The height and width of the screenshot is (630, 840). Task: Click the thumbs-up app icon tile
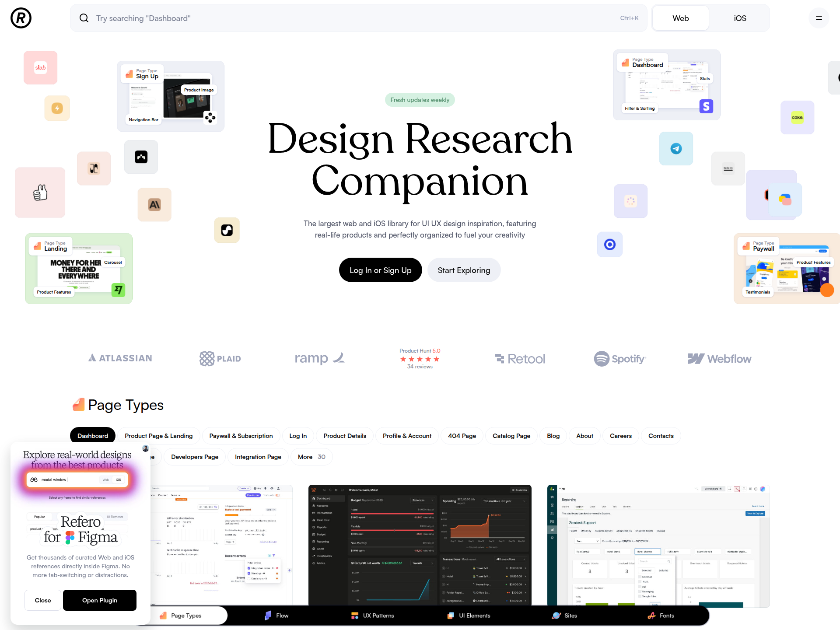pyautogui.click(x=40, y=192)
